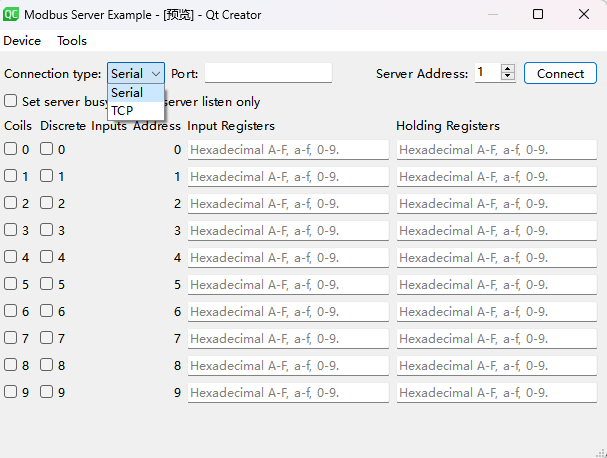Click Holding Registers field at address 7
Viewport: 607px width, 458px height.
coord(497,339)
